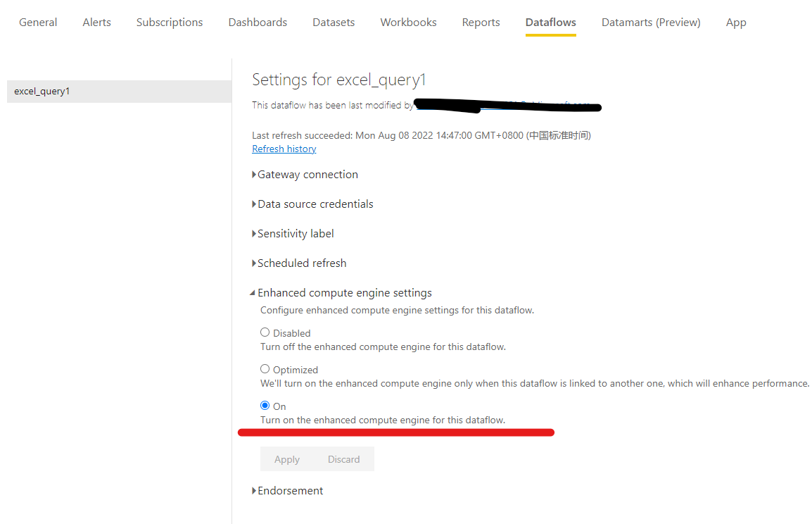This screenshot has height=524, width=812.
Task: Click 'Turn on the enhanced compute engine' text
Action: pos(383,420)
